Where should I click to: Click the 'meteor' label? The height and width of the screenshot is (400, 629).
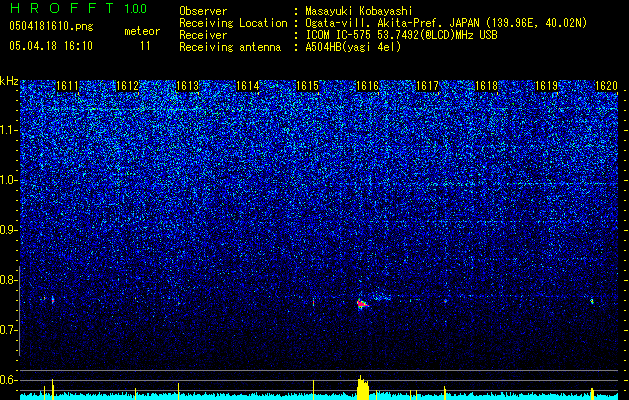click(142, 31)
